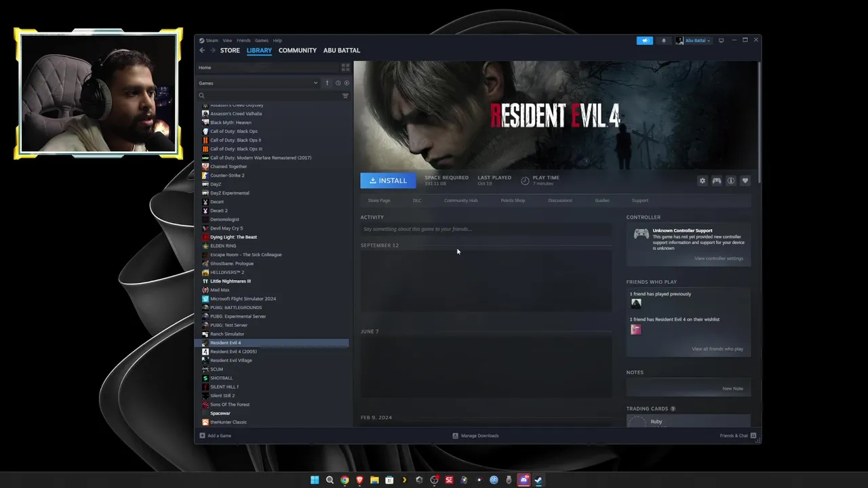Open the Discussions link
Screen dimensions: 868x488
pos(560,201)
